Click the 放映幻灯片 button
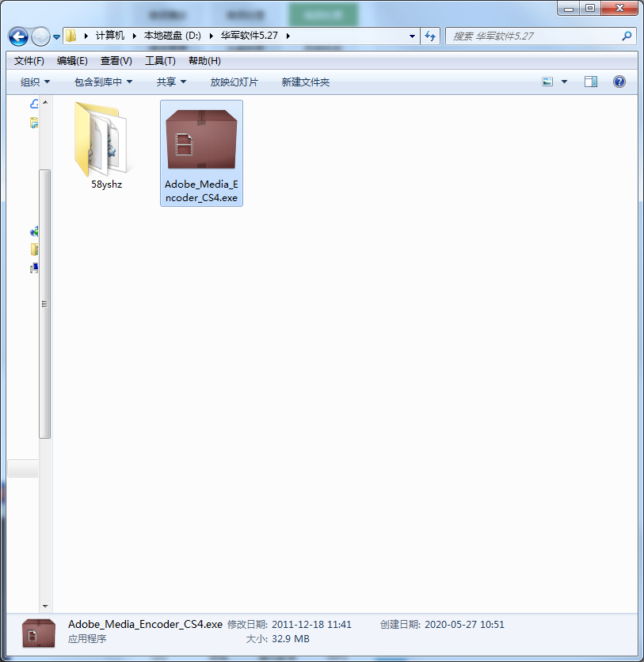Viewport: 644px width, 662px height. click(234, 82)
